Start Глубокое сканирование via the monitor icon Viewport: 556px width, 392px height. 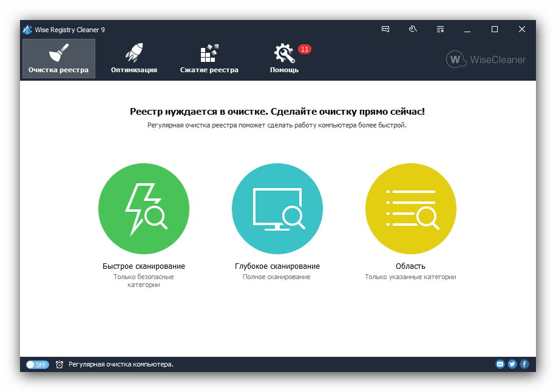click(x=277, y=208)
